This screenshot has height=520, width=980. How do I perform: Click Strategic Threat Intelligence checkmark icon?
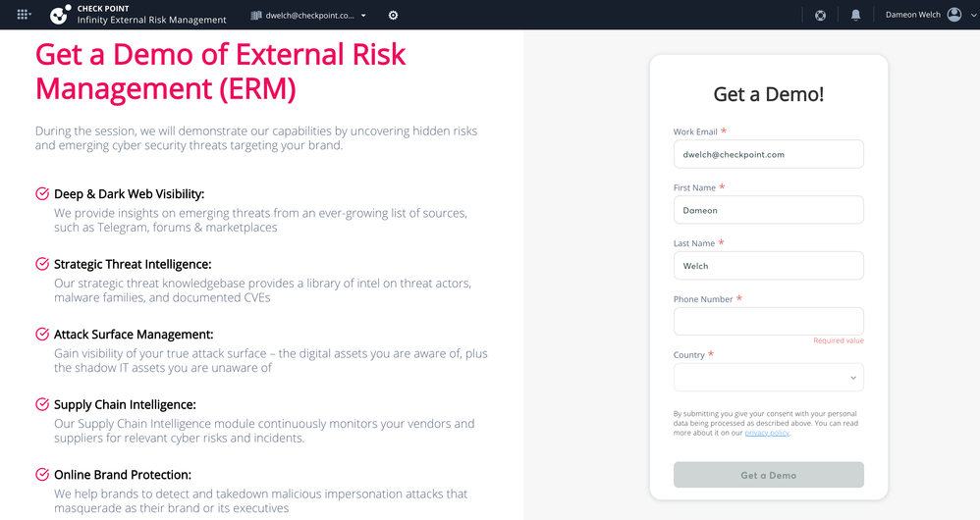(x=42, y=263)
